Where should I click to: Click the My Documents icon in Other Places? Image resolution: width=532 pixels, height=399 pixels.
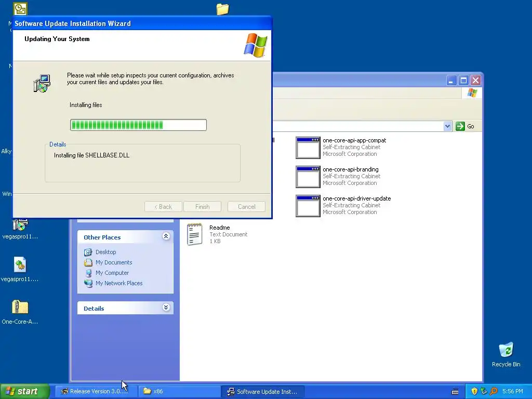(88, 262)
